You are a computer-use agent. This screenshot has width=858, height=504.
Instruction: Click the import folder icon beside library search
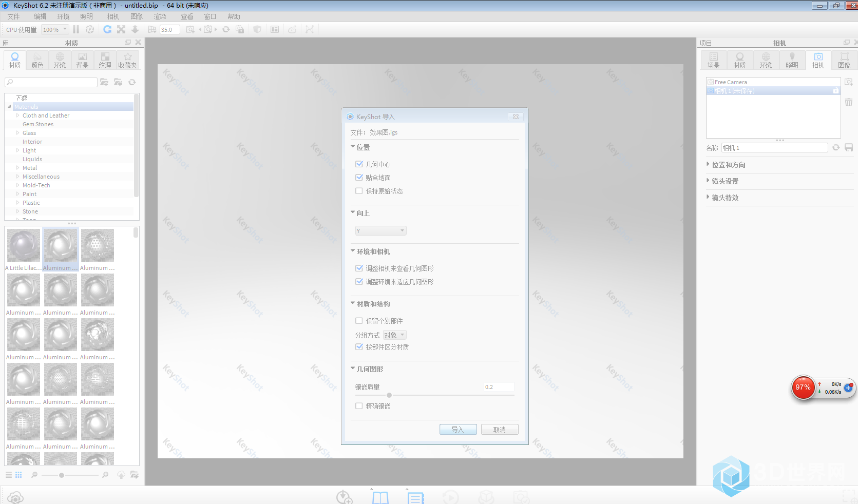[x=118, y=82]
